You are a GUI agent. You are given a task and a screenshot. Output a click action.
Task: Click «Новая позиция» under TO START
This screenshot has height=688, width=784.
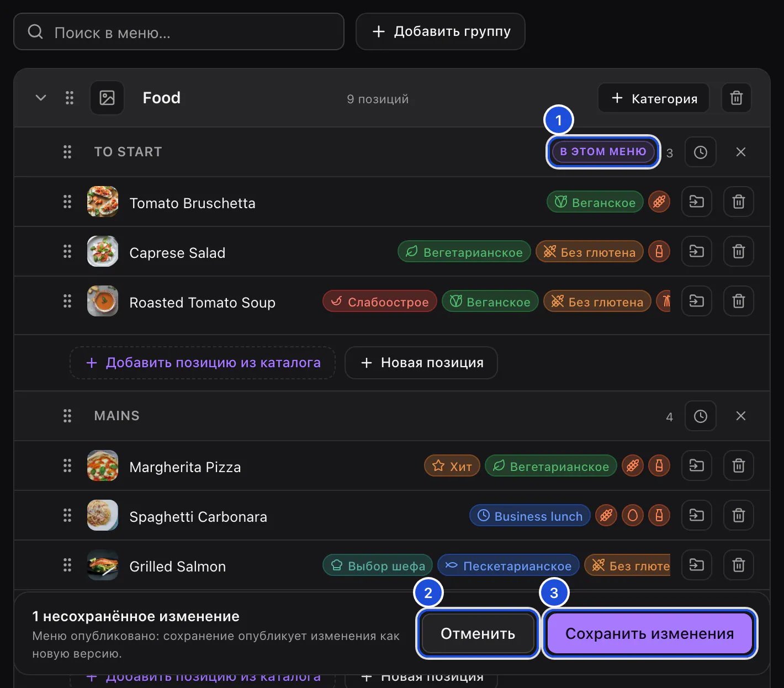click(421, 363)
